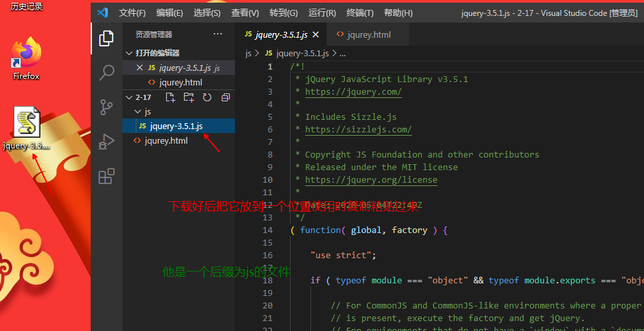This screenshot has width=644, height=331.
Task: Open Firefox shortcut on desktop
Action: click(x=26, y=58)
